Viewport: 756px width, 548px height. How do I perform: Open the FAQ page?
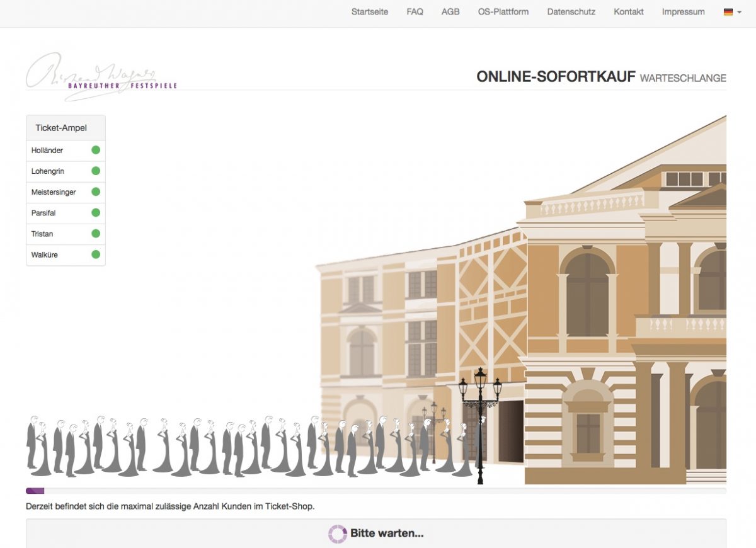[x=415, y=11]
